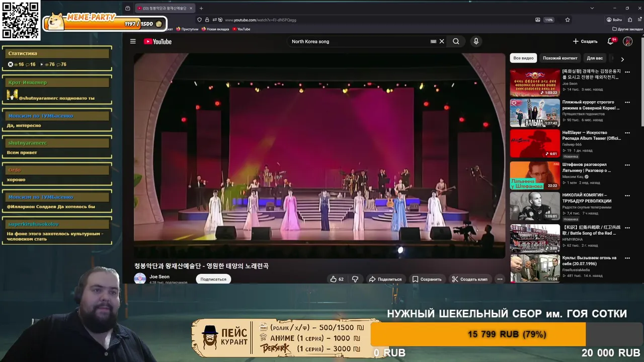644x362 pixels.
Task: Save video with 'Сохранить' button
Action: coord(427,279)
